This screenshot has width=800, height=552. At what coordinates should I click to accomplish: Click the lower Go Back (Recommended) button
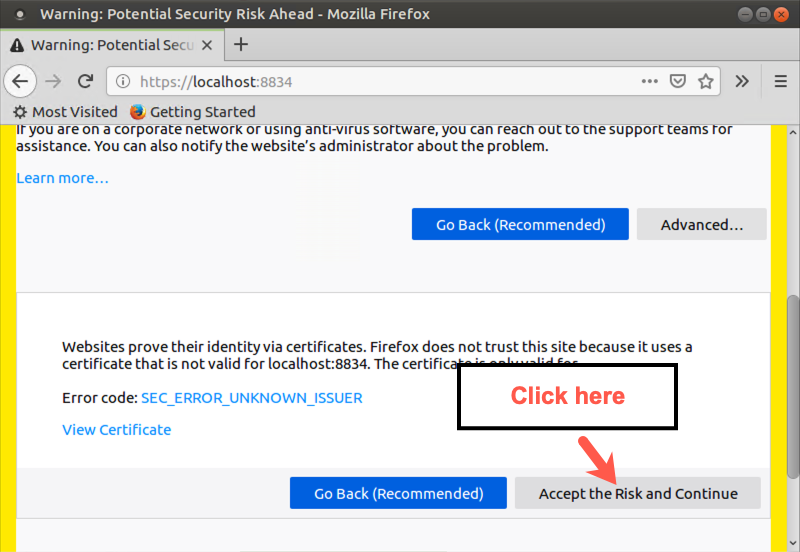pos(398,493)
